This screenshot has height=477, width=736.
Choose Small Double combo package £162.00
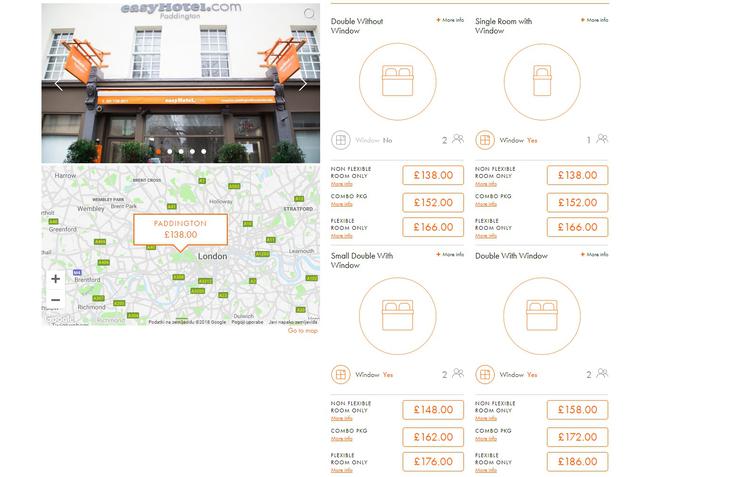(433, 437)
